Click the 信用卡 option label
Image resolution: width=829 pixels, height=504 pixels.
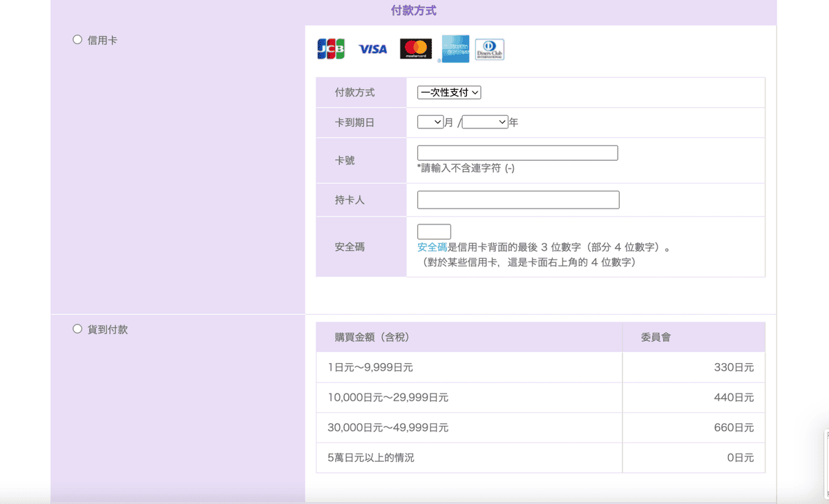tap(102, 40)
